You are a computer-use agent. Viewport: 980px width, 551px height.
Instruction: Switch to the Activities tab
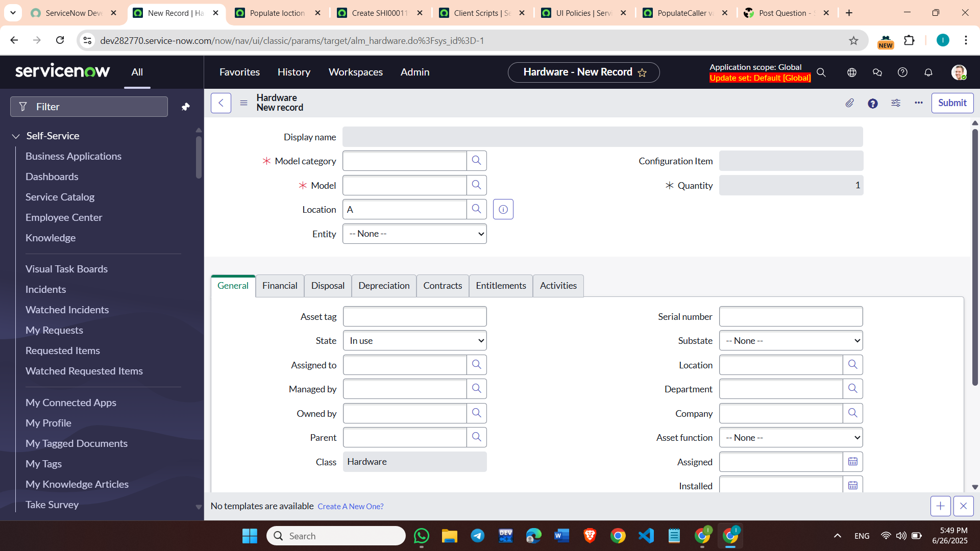[558, 286]
